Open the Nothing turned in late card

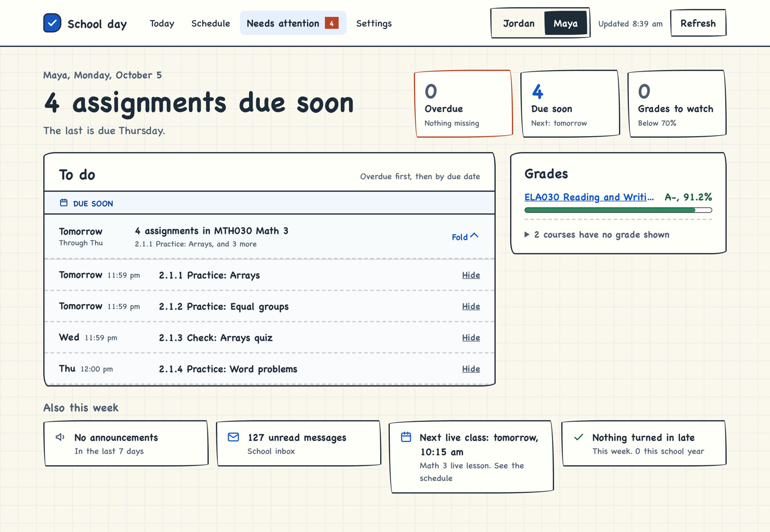coord(644,443)
